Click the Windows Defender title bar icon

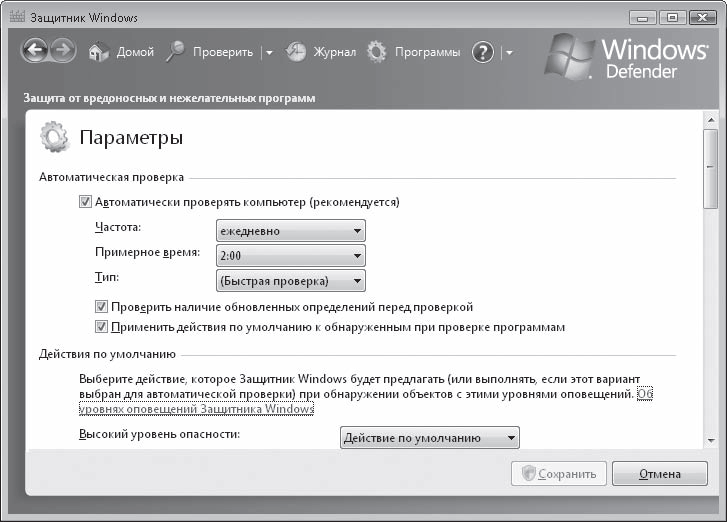click(15, 18)
